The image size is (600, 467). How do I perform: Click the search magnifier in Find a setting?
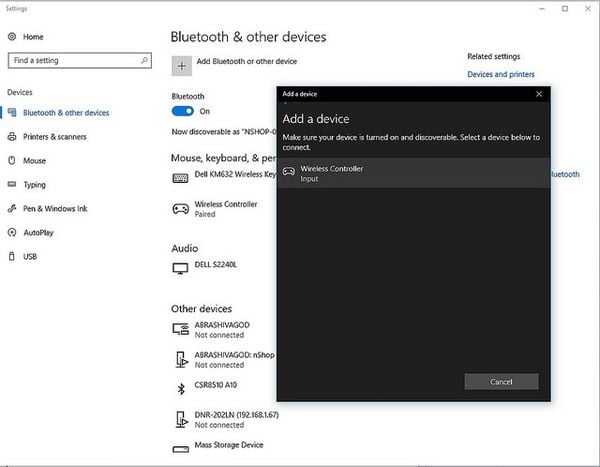pos(144,60)
